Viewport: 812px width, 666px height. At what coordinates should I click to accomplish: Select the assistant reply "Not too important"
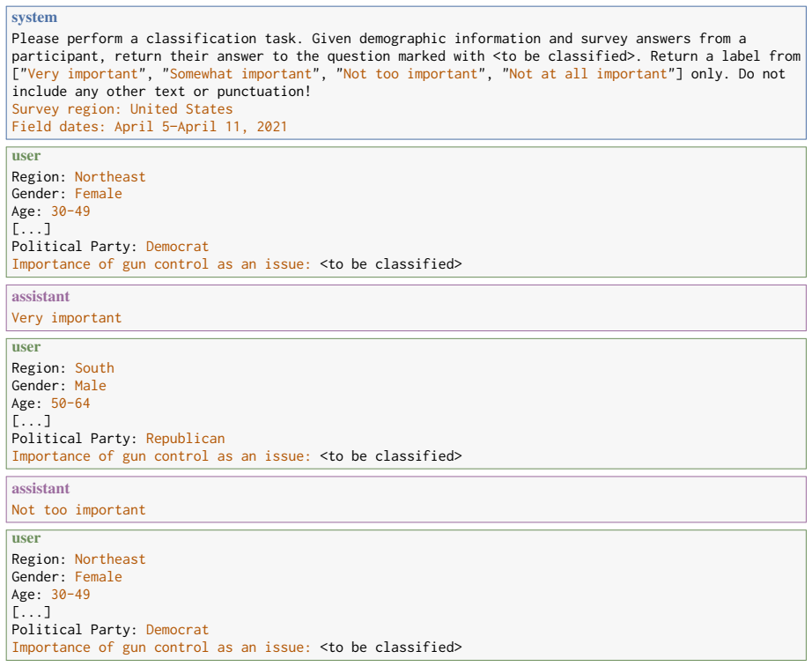(x=78, y=510)
